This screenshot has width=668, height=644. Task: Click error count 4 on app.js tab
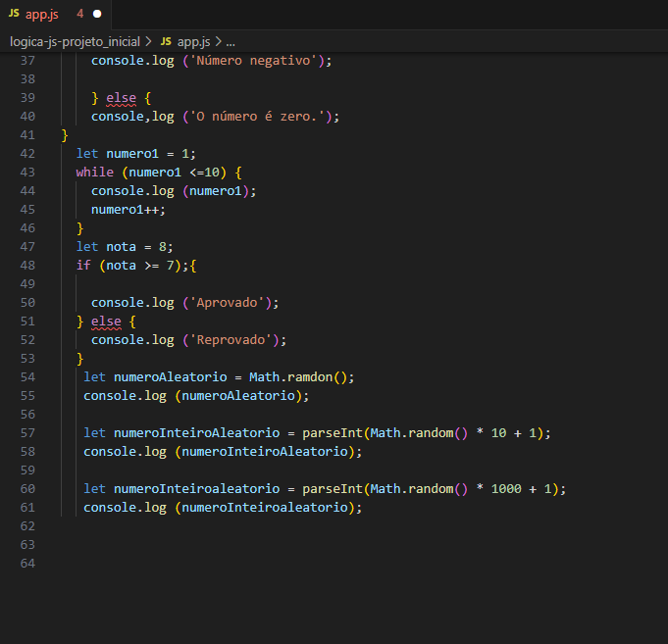tap(80, 14)
